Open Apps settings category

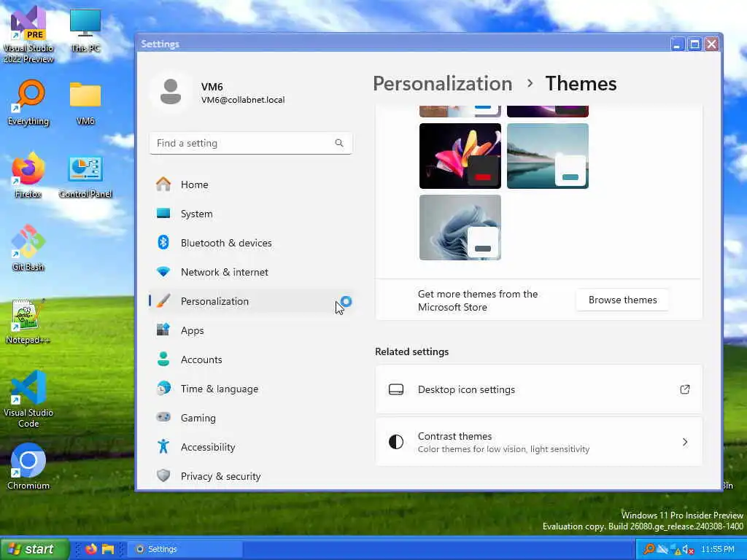pyautogui.click(x=251, y=330)
